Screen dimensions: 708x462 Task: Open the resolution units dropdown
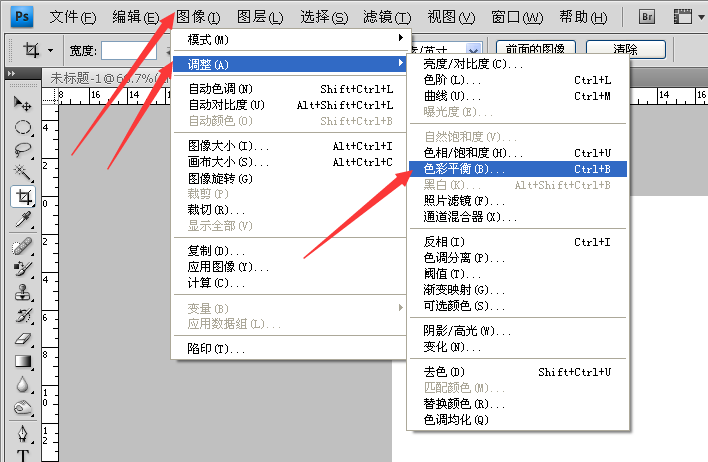[x=473, y=49]
